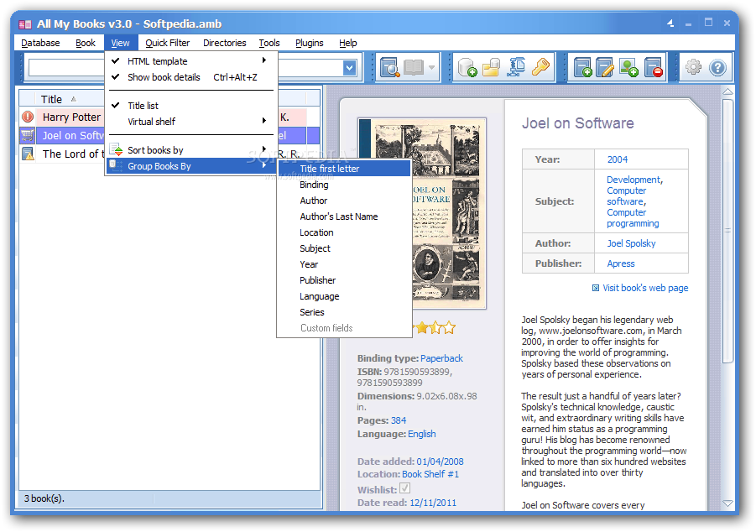
Task: Click the Title column sort arrow
Action: 74,99
